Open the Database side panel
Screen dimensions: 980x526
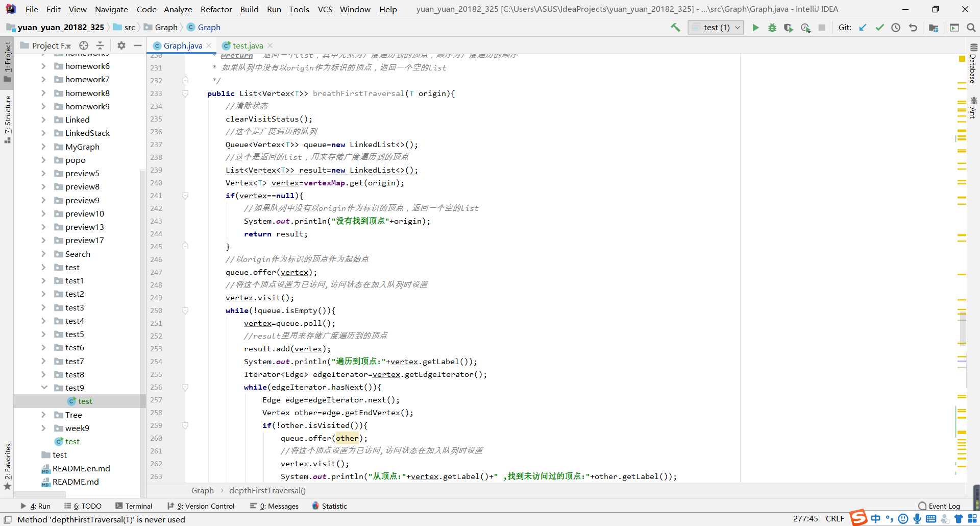pos(973,63)
